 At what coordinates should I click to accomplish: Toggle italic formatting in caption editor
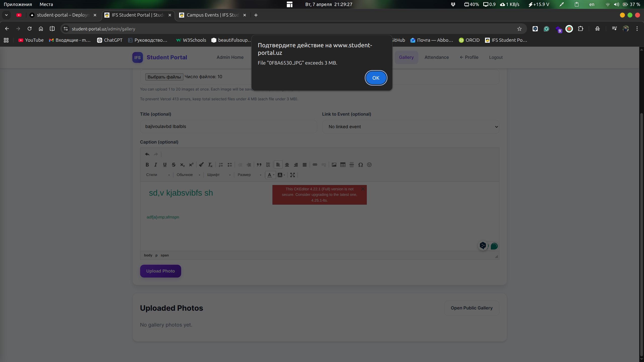(x=156, y=165)
